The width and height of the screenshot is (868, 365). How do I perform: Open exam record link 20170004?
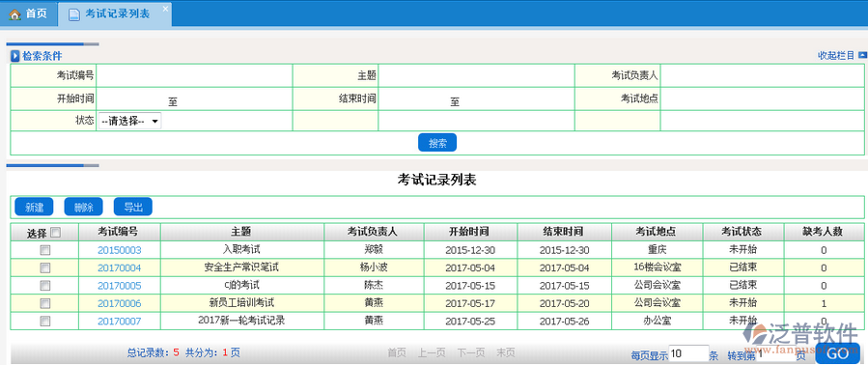tap(120, 268)
